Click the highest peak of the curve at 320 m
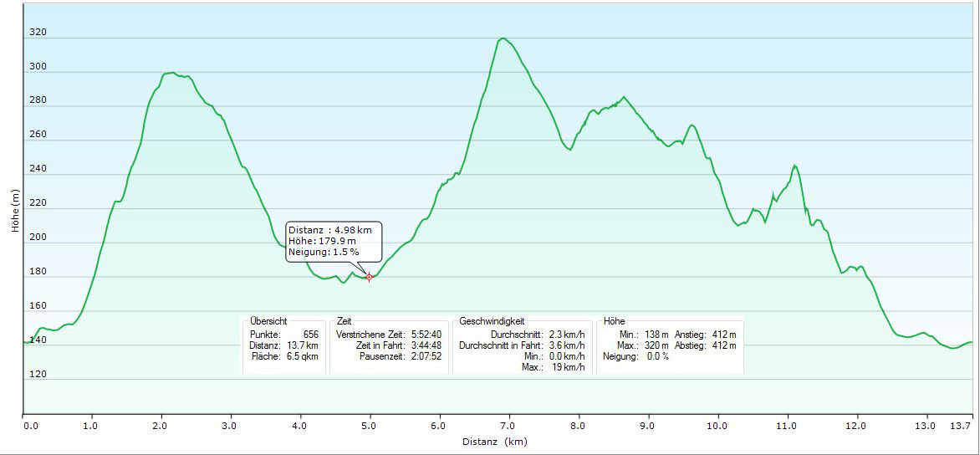 click(502, 38)
